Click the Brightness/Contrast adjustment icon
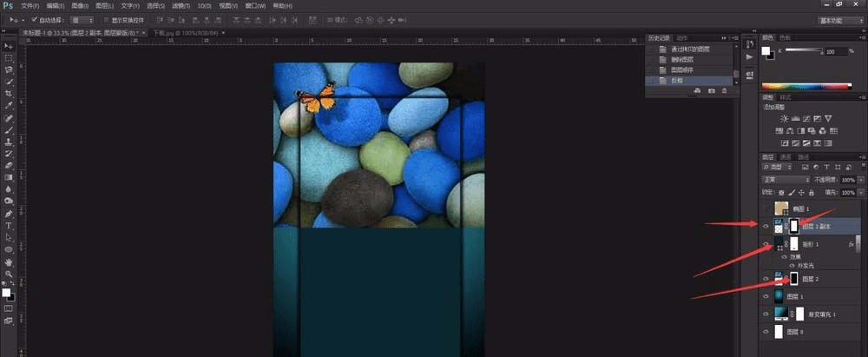 click(785, 118)
